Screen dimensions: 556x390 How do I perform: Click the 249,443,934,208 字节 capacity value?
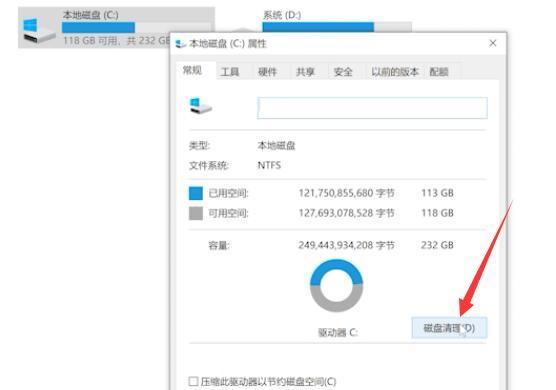coord(346,245)
